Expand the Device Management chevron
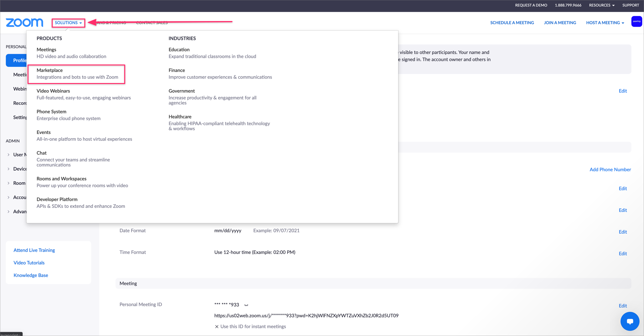Screen dimensions: 644x336 click(x=8, y=169)
